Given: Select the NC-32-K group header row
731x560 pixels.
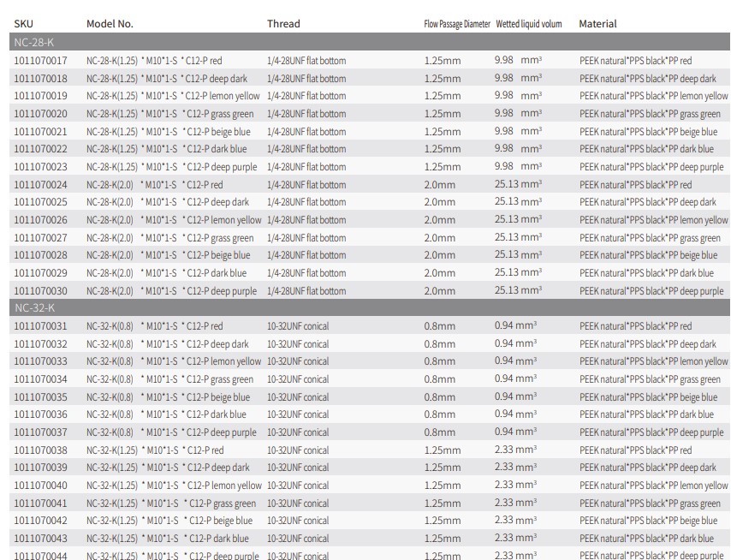Looking at the screenshot, I should (x=370, y=307).
